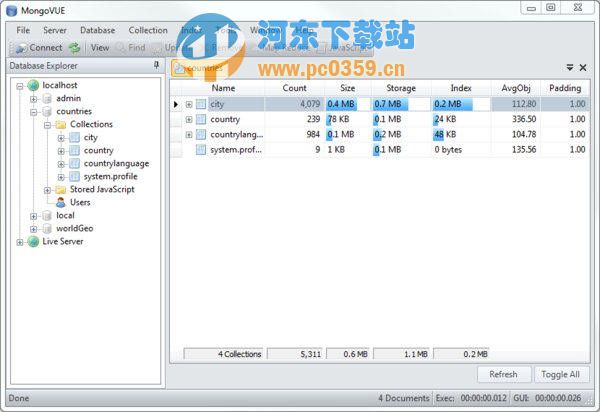Select the admin database icon
Image resolution: width=600 pixels, height=412 pixels.
[47, 99]
